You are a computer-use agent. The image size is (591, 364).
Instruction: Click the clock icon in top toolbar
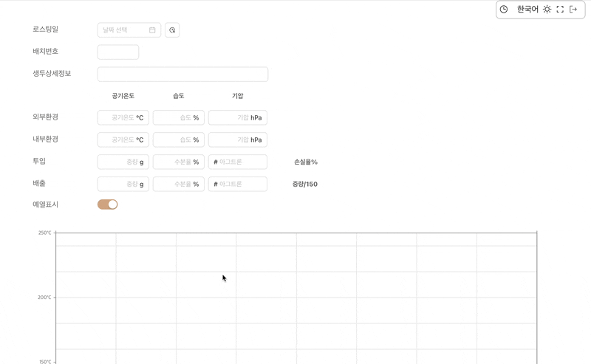[504, 10]
